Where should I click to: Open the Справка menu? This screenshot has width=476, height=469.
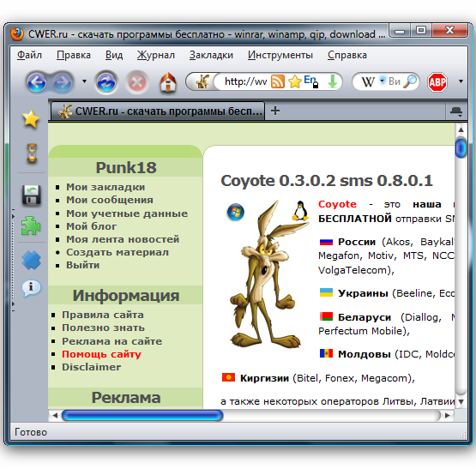tap(347, 55)
